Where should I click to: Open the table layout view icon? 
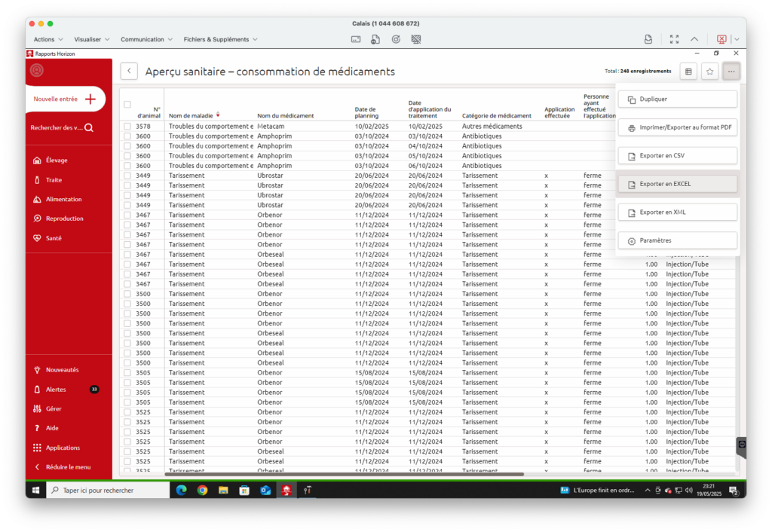click(x=688, y=72)
